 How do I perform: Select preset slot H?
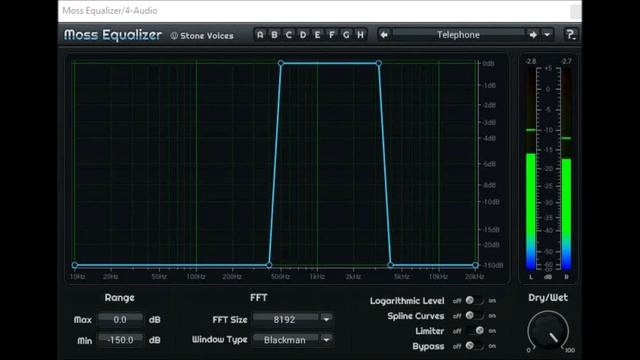click(360, 35)
